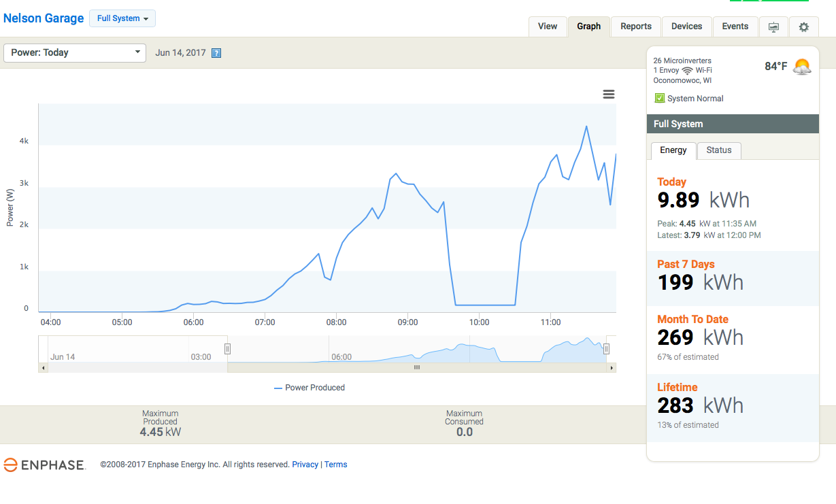
Task: Click the weather sun-cloud icon
Action: coord(803,67)
